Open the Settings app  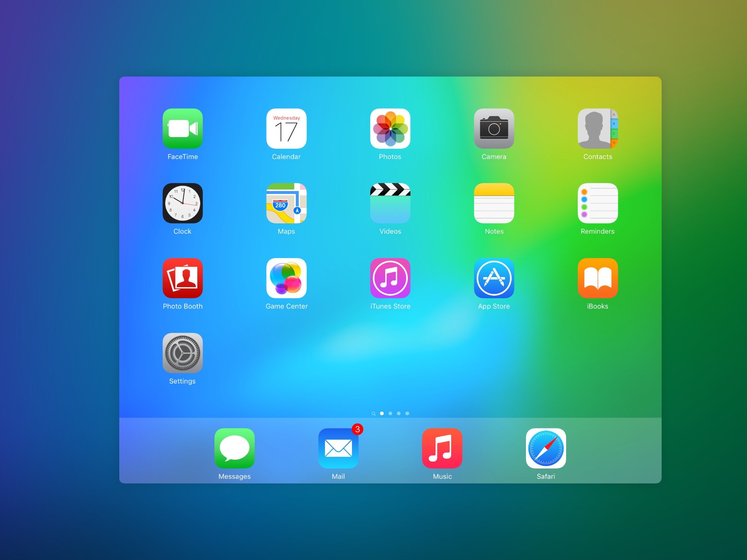coord(182,353)
